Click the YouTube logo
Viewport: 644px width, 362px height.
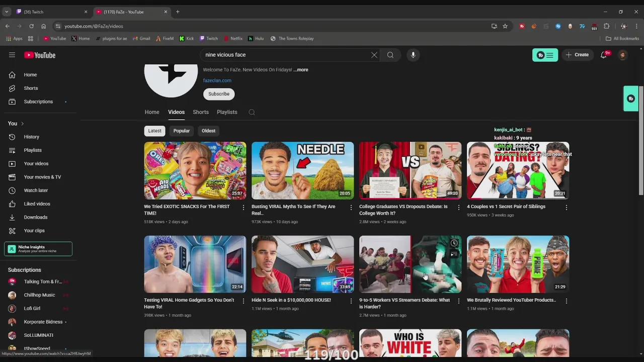pyautogui.click(x=40, y=55)
